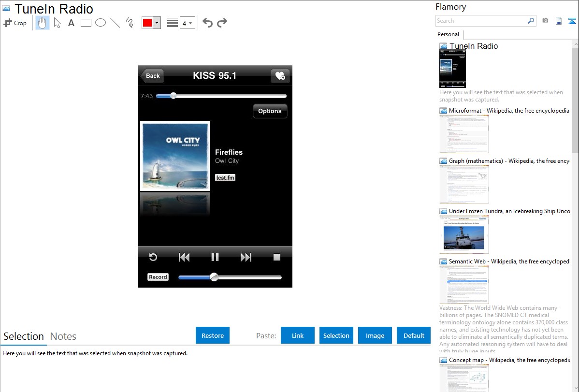Screen dimensions: 579x392
Task: Switch to the Selection tab
Action: (x=24, y=336)
